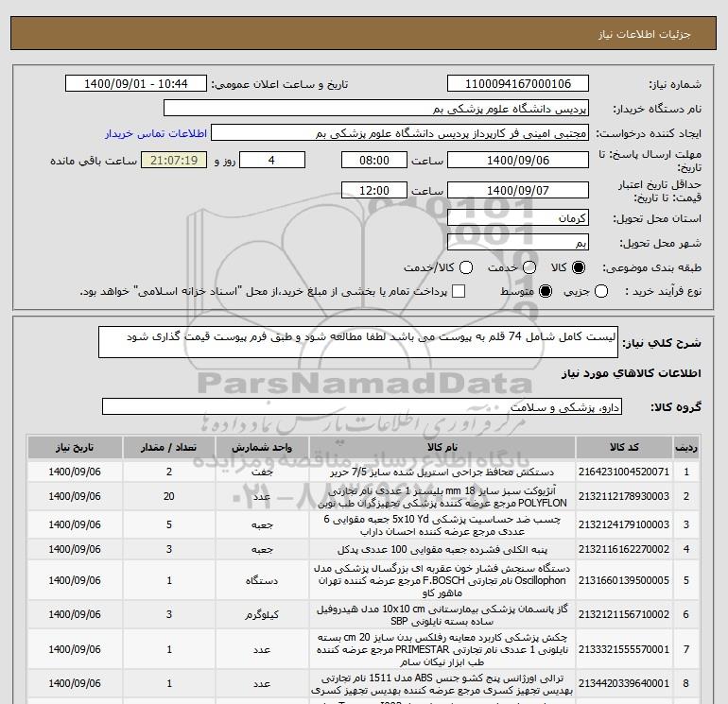Click product code 2164231004520071
The width and height of the screenshot is (728, 704).
tap(624, 472)
